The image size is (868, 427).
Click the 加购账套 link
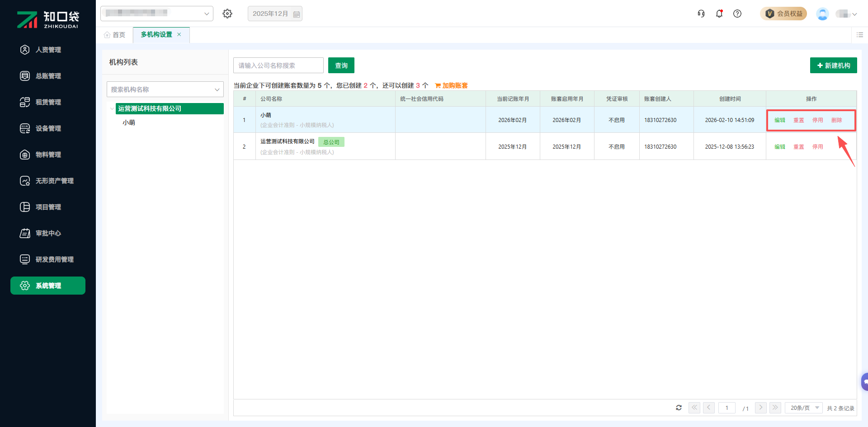tap(452, 85)
